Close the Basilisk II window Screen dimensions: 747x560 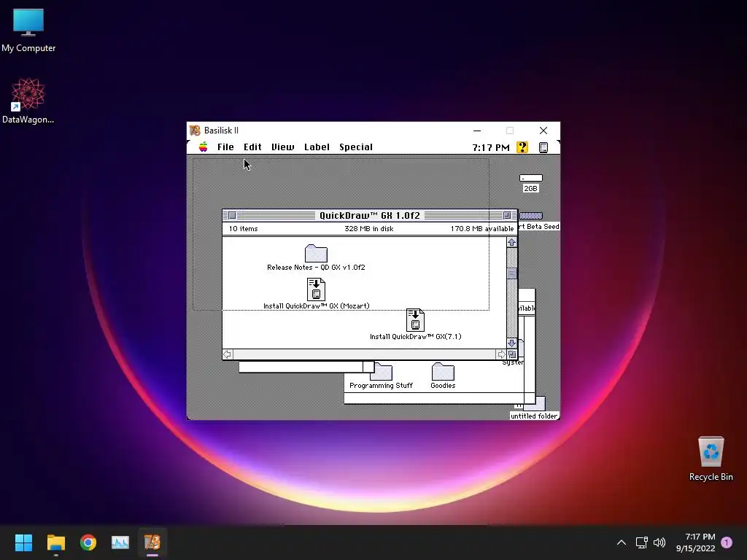coord(543,131)
